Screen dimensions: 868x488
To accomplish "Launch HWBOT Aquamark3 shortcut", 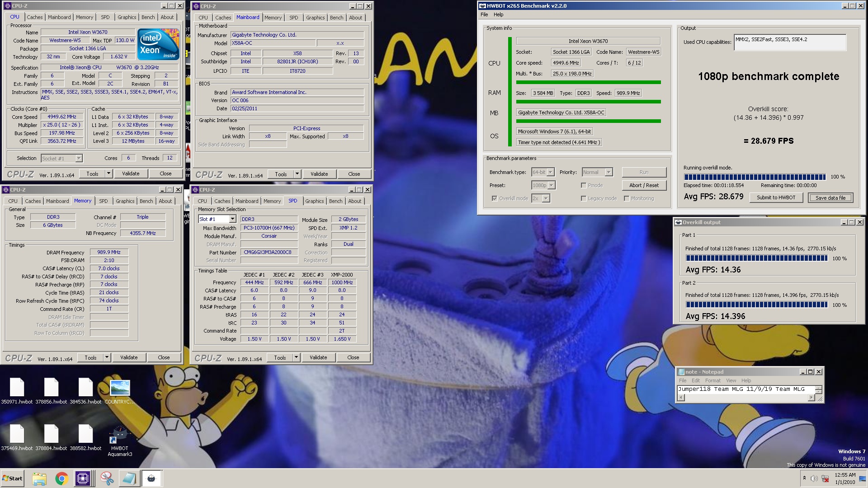I will (x=120, y=441).
